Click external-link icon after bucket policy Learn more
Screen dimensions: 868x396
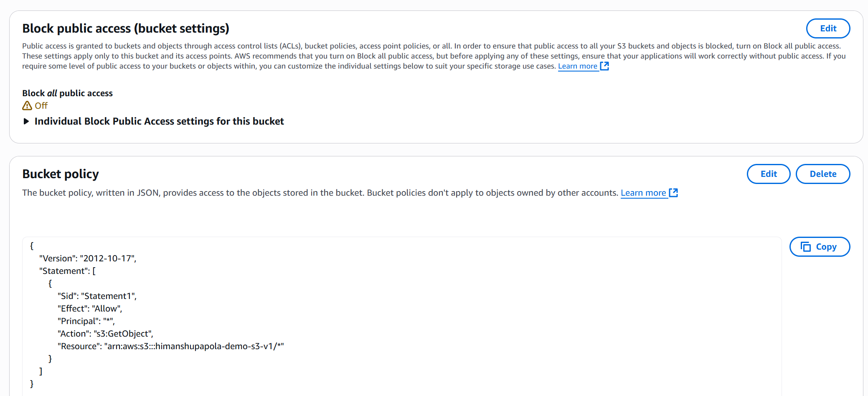673,193
